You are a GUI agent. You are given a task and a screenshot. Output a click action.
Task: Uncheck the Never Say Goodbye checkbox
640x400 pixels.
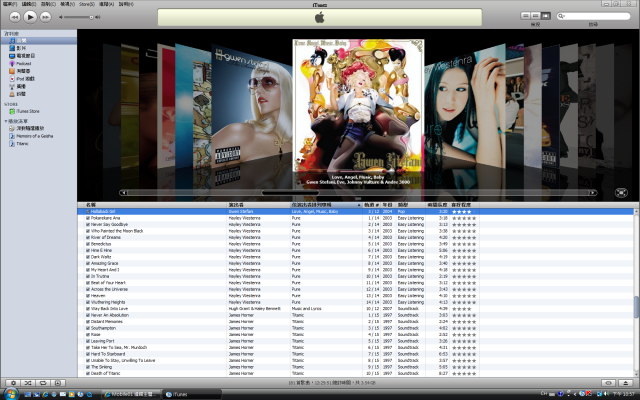[x=88, y=224]
